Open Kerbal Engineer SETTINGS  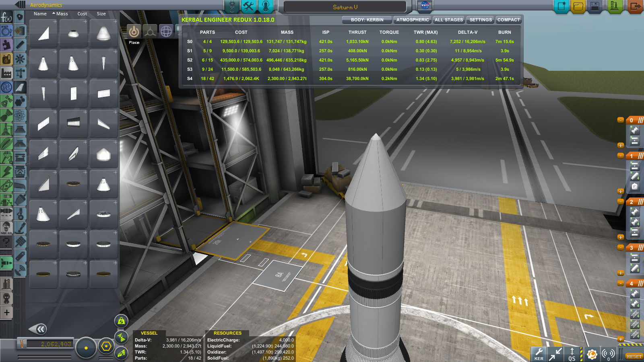coord(481,20)
